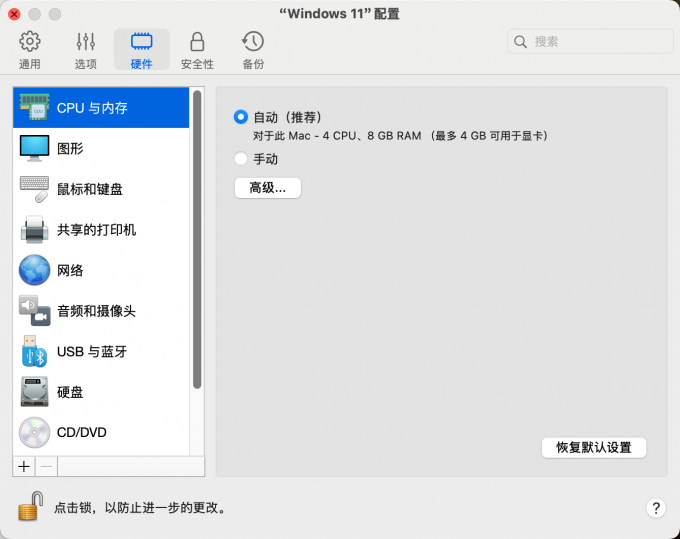This screenshot has height=539, width=680.
Task: Click the magnifier icon in search box
Action: [520, 42]
